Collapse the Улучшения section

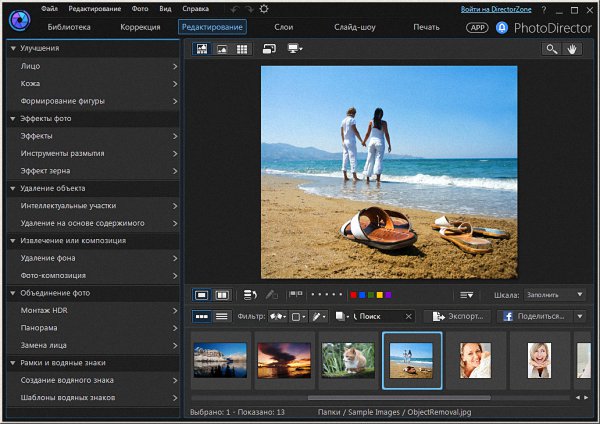tap(11, 48)
